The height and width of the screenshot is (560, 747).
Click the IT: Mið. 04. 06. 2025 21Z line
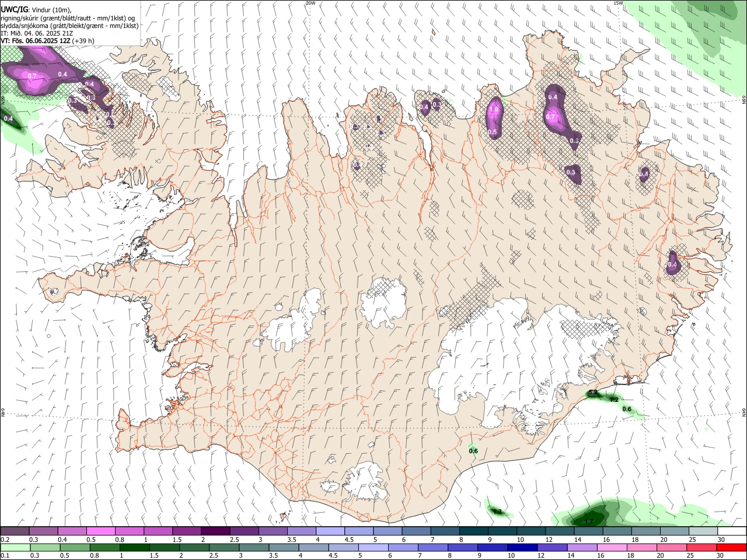pos(37,33)
